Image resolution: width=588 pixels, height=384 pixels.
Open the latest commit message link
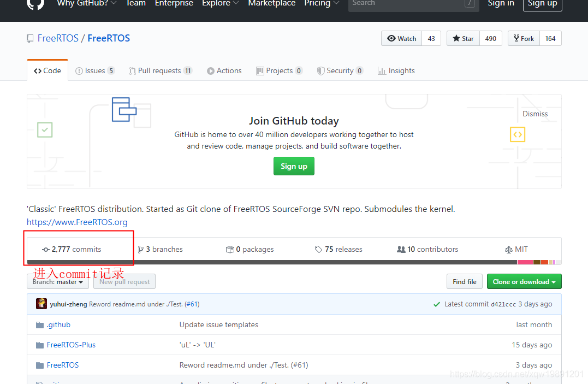click(136, 304)
